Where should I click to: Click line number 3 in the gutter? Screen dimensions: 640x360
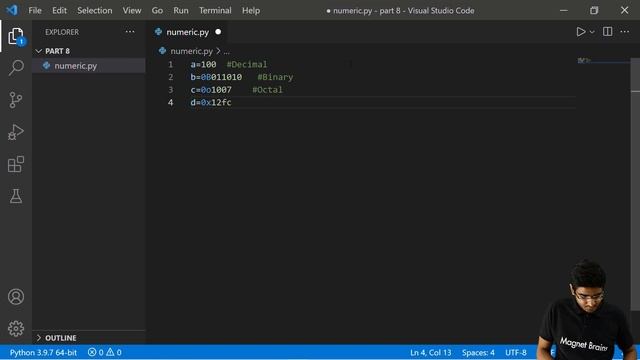pos(171,90)
